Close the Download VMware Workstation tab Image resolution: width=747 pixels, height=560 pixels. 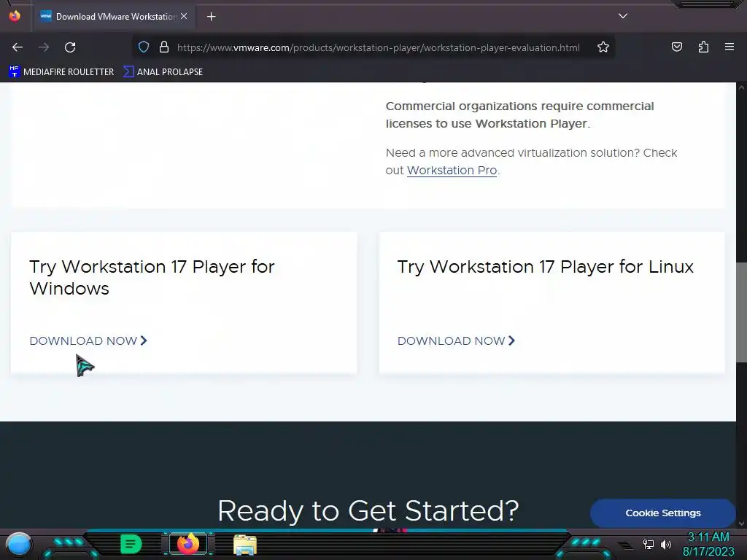pos(184,16)
